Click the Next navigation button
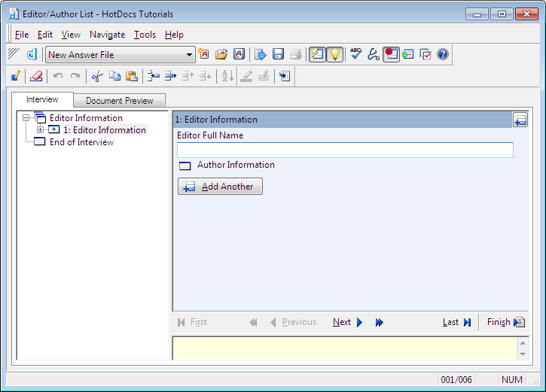Image resolution: width=546 pixels, height=392 pixels. click(x=347, y=323)
